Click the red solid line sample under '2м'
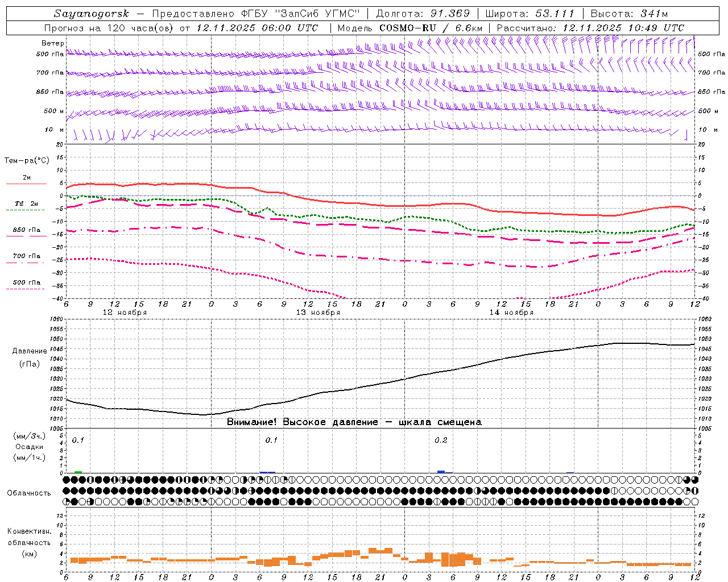Image resolution: width=728 pixels, height=582 pixels. (x=26, y=184)
